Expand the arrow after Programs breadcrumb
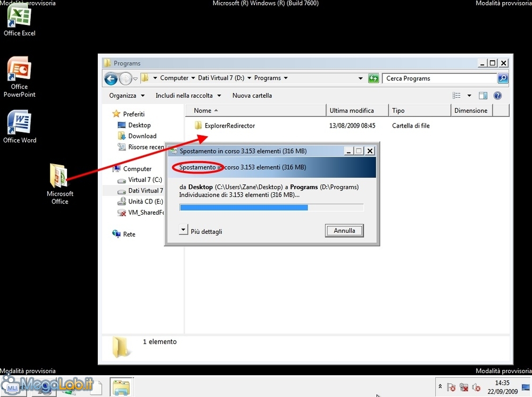The height and width of the screenshot is (397, 532). 286,78
